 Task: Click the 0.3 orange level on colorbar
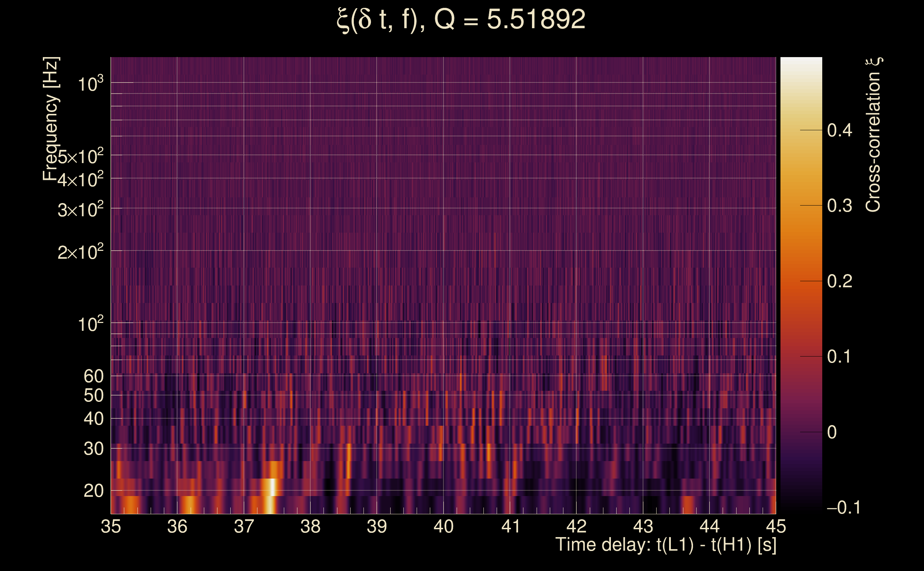pyautogui.click(x=801, y=206)
